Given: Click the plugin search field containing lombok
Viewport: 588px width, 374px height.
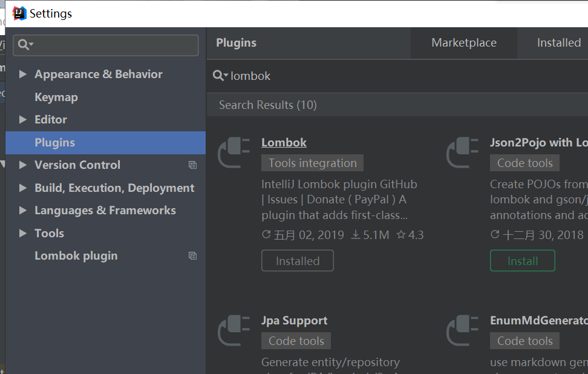Looking at the screenshot, I should (397, 76).
